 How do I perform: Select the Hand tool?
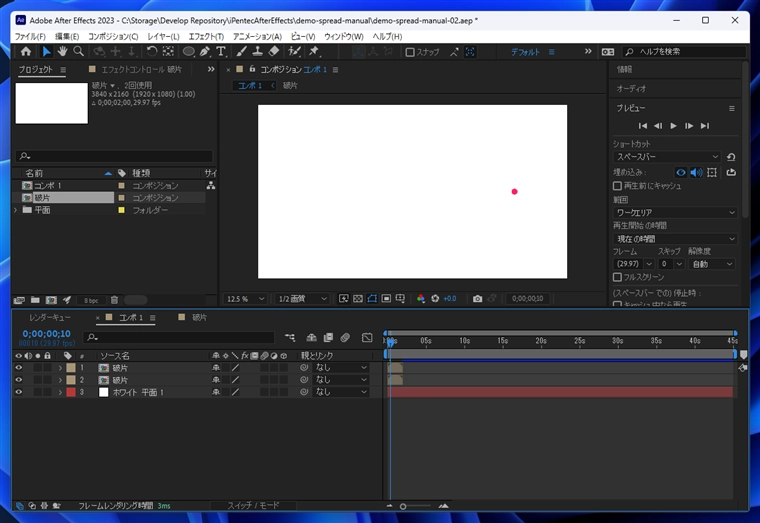(63, 51)
